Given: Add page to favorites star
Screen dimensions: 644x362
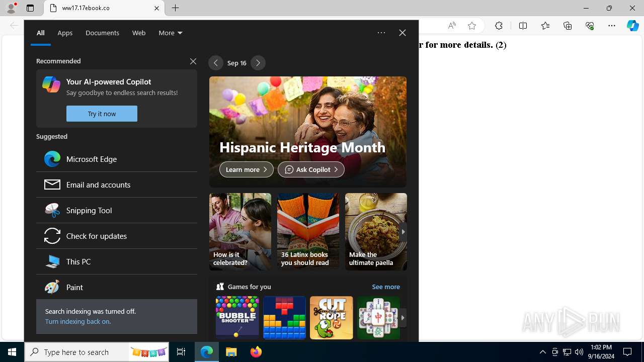Looking at the screenshot, I should click(x=472, y=26).
